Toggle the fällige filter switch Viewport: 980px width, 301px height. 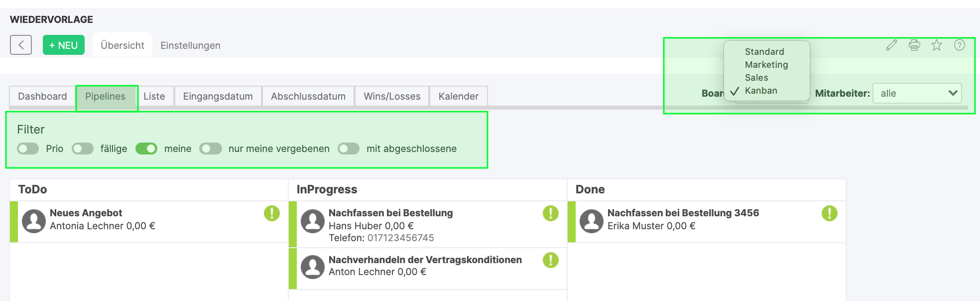click(x=83, y=149)
